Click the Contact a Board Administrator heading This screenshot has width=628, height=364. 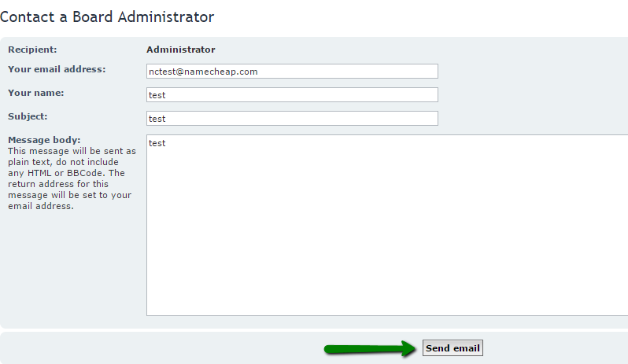[107, 17]
